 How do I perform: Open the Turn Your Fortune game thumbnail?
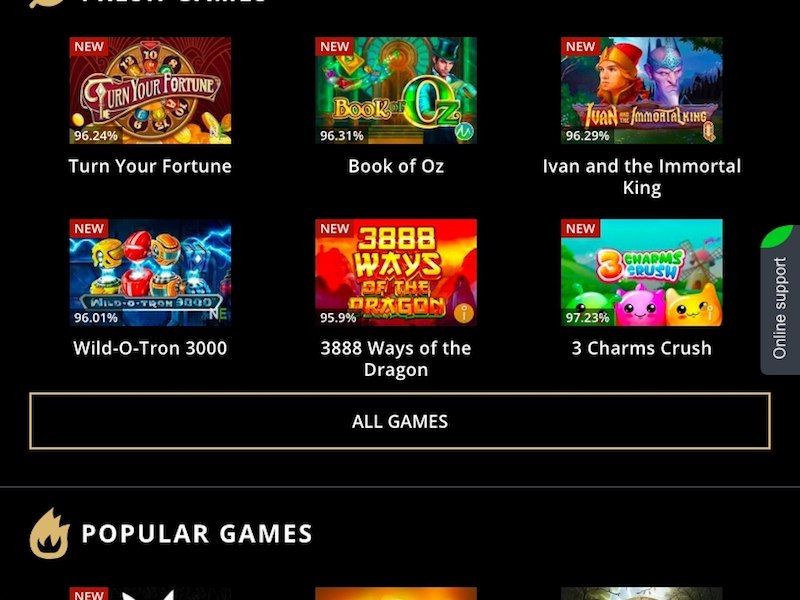click(x=150, y=90)
